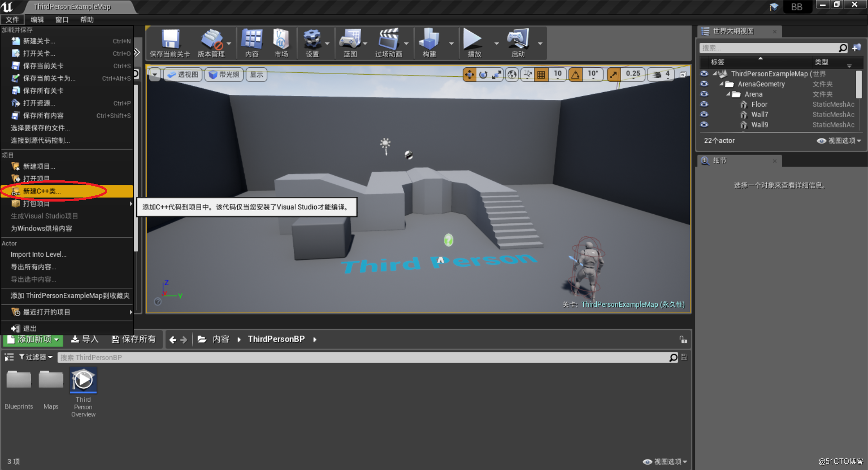Image resolution: width=868 pixels, height=470 pixels.
Task: Open the rotation snap 10° dropdown
Action: [593, 75]
